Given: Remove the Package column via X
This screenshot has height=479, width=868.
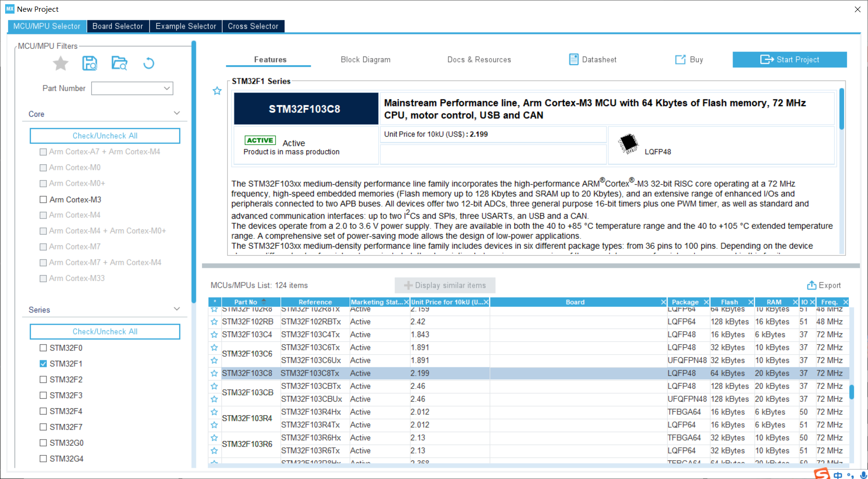Looking at the screenshot, I should tap(706, 302).
